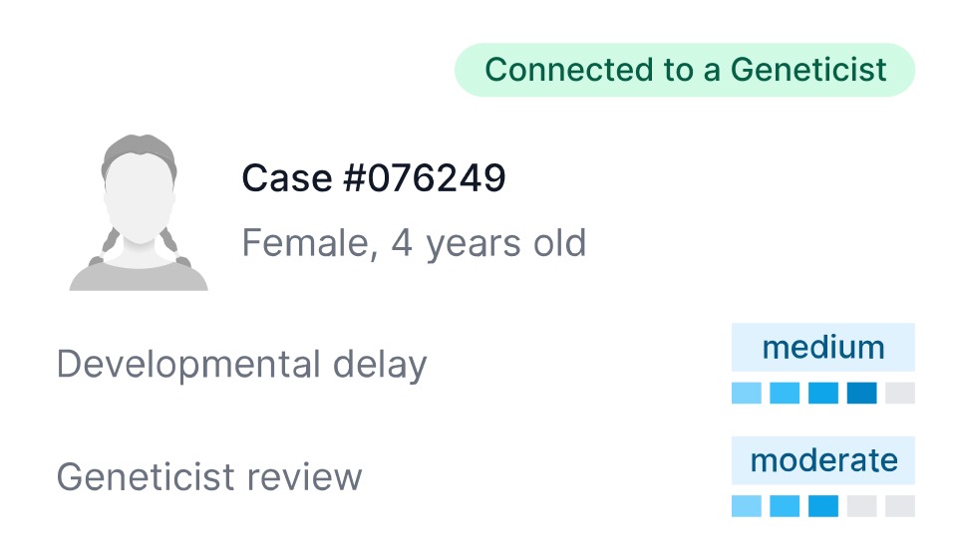Select the 'Geneticist review' row label
The width and height of the screenshot is (957, 560).
(x=208, y=477)
